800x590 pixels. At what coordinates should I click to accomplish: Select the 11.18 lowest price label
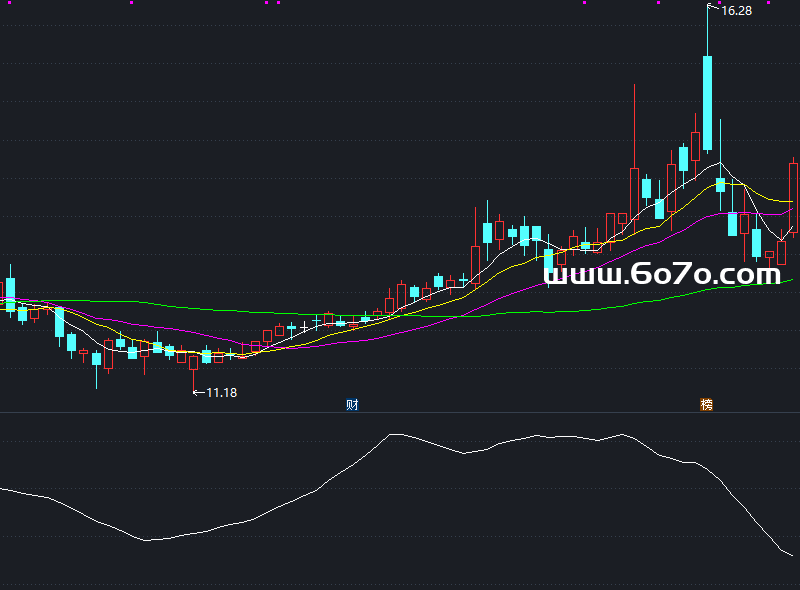tap(221, 393)
